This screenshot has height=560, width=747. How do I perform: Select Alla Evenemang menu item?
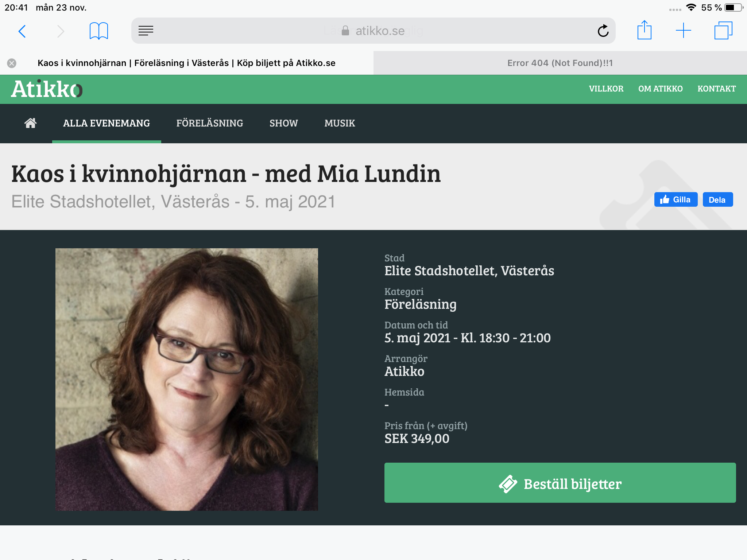107,123
